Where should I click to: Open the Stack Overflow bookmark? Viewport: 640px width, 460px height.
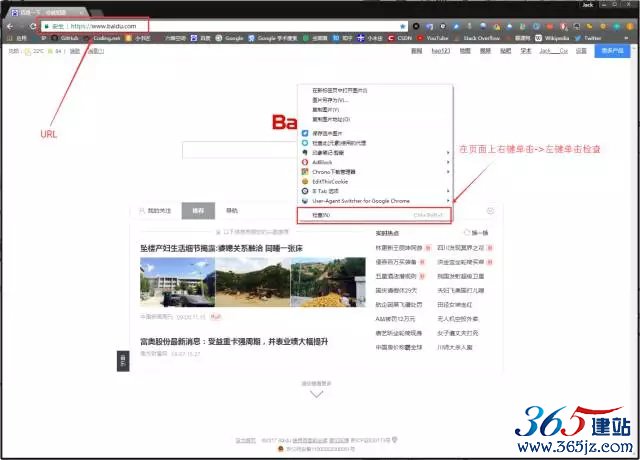click(478, 38)
